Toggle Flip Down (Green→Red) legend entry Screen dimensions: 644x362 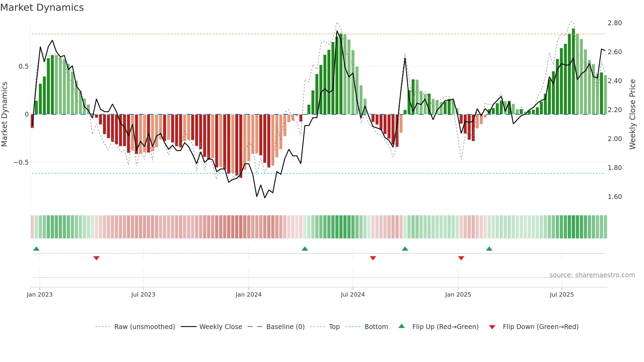coord(533,327)
